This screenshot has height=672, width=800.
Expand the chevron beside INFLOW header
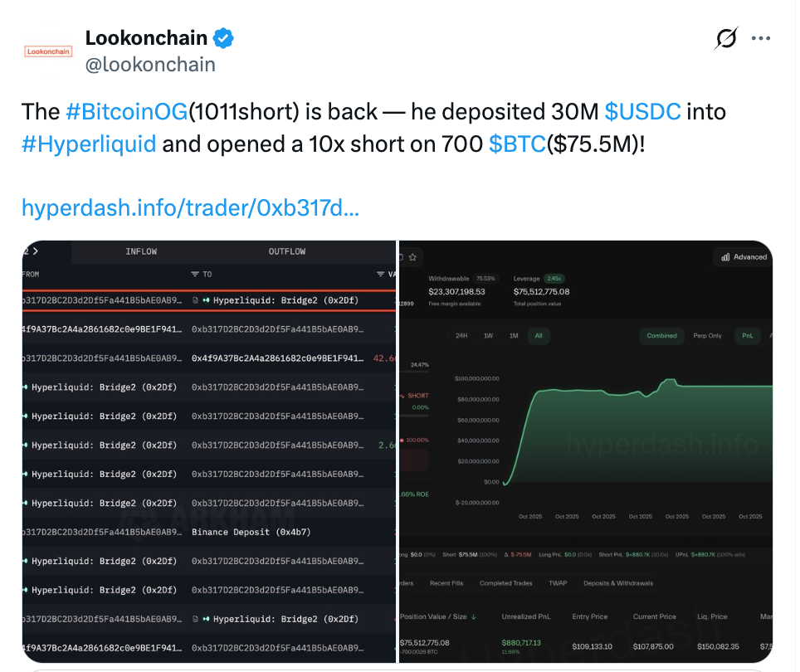[35, 251]
